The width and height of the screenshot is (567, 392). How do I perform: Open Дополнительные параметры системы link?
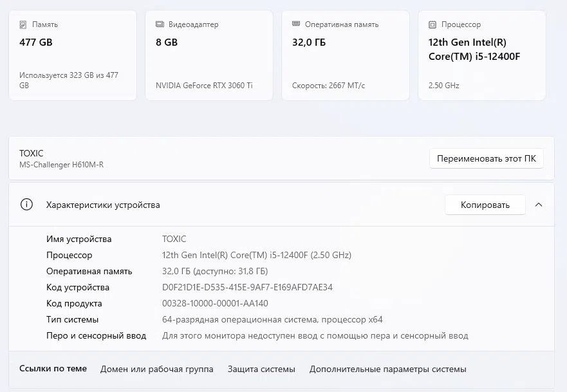387,369
